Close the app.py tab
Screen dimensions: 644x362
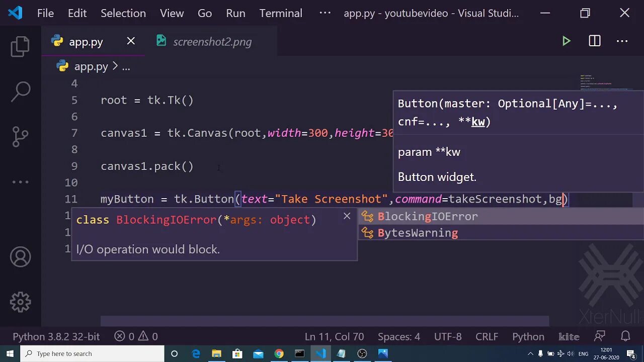pos(131,41)
